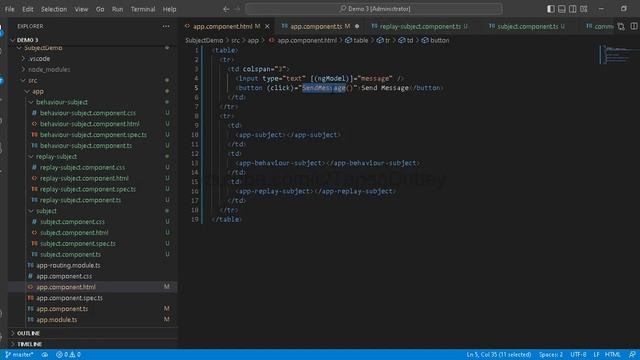
Task: Expand the OUTLINE section
Action: pos(28,333)
